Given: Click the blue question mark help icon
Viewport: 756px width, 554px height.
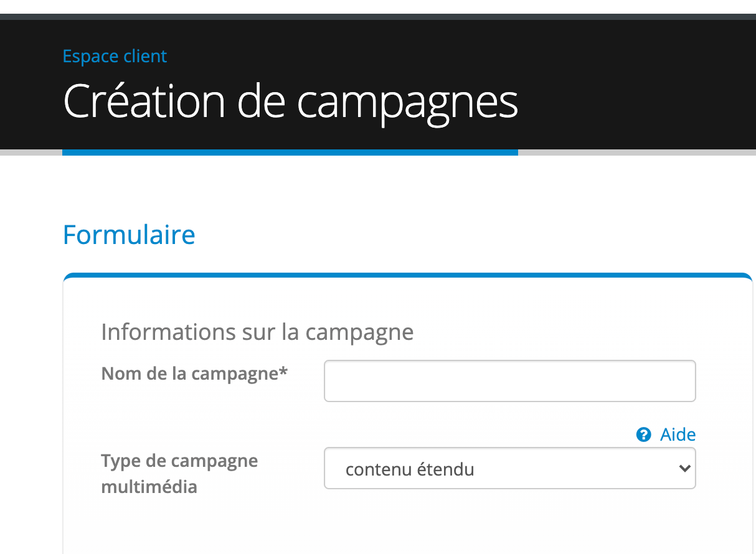Looking at the screenshot, I should click(x=643, y=434).
